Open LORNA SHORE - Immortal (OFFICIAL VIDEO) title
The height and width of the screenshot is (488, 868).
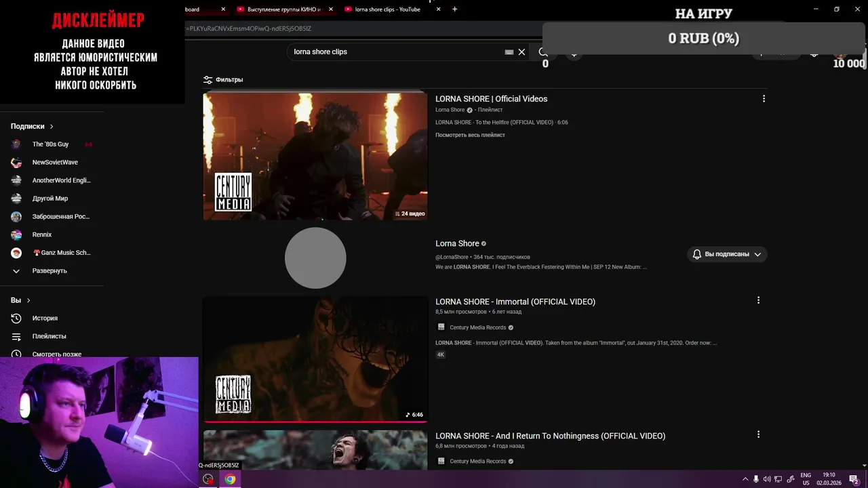[x=515, y=302]
